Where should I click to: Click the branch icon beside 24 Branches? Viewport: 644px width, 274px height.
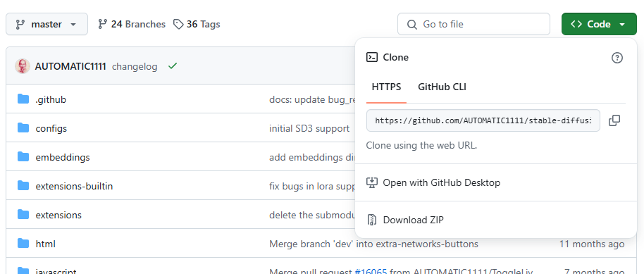click(103, 25)
